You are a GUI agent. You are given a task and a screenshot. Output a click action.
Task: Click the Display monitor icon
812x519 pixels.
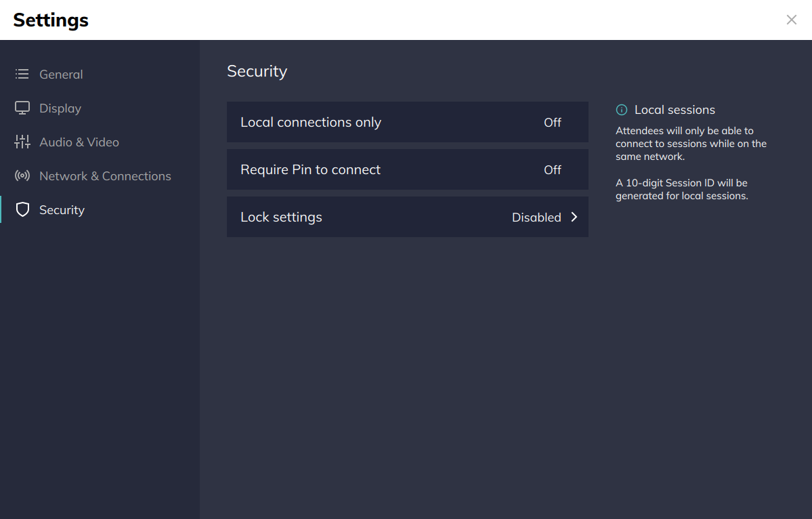[x=22, y=108]
